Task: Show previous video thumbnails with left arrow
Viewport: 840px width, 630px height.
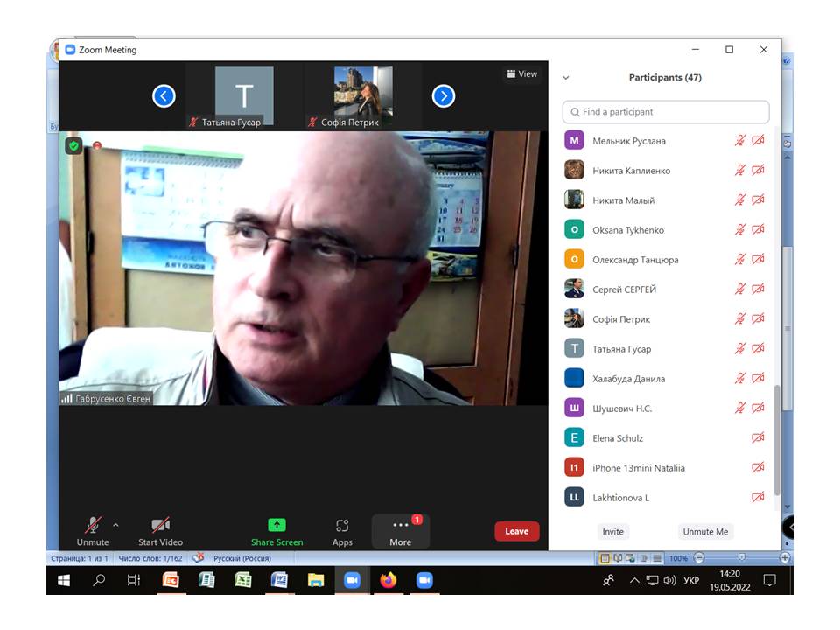Action: [164, 96]
